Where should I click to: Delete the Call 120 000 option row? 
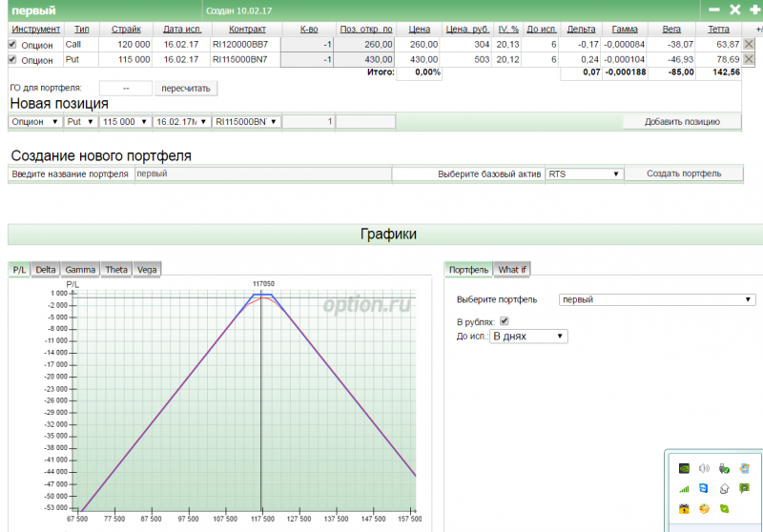[x=748, y=45]
